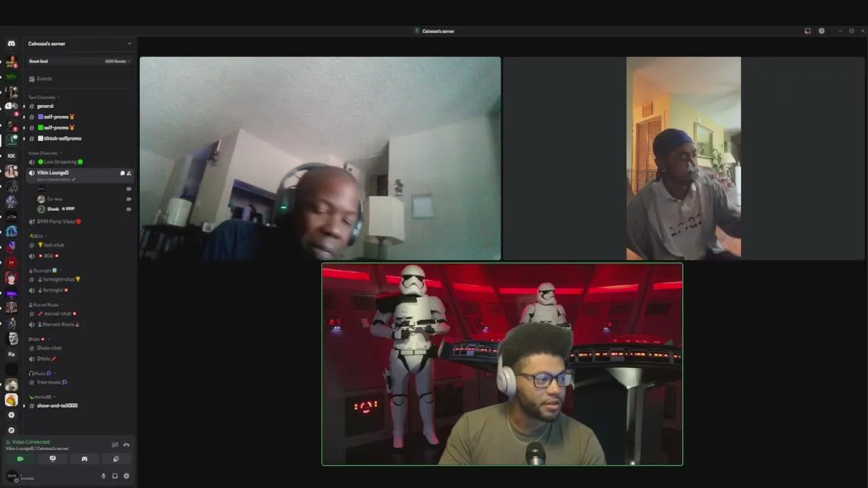
Task: Open the Ks server in sidebar
Action: (x=11, y=354)
